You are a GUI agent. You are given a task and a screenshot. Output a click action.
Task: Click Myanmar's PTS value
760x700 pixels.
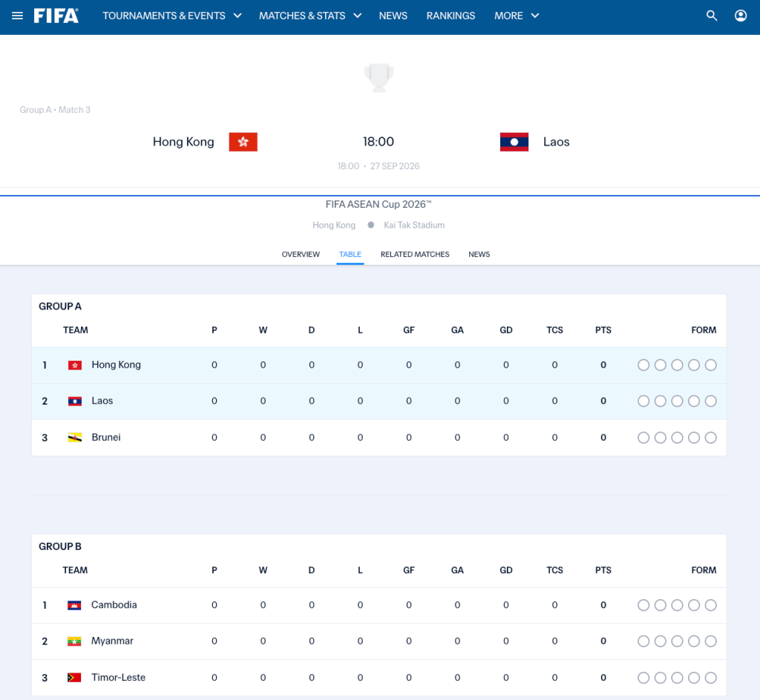click(x=603, y=641)
